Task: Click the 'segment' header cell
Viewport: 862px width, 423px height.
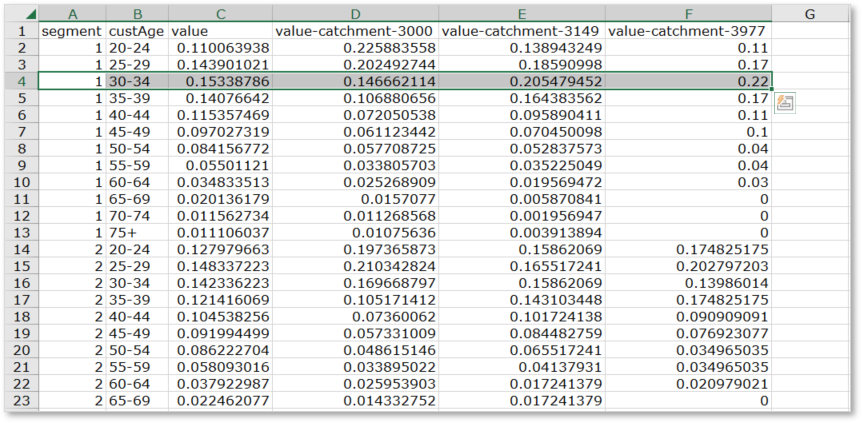Action: [x=70, y=31]
